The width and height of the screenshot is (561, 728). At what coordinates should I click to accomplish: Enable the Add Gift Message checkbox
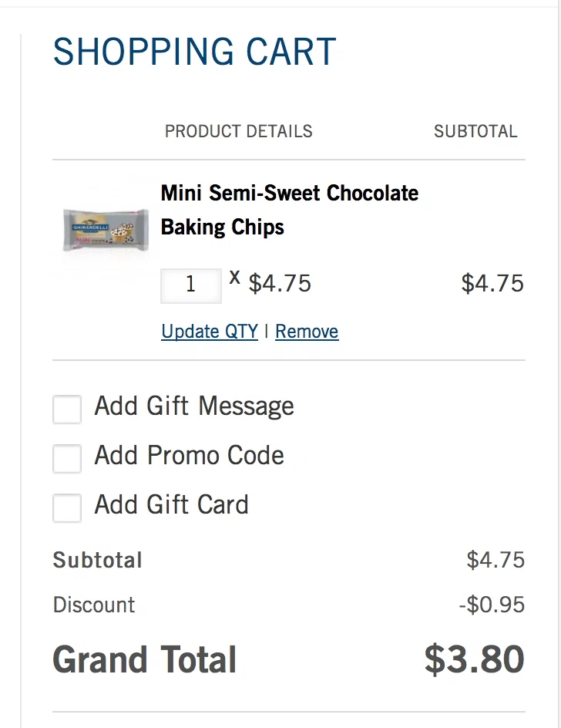(x=67, y=410)
